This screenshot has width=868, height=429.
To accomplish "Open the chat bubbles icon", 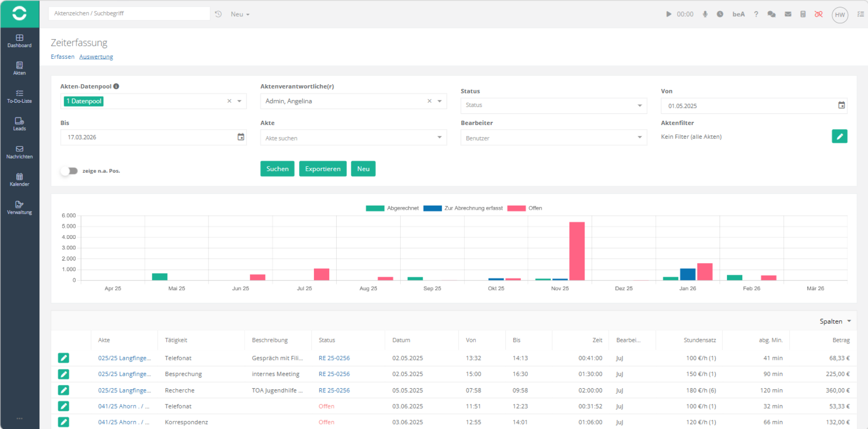I will [771, 14].
